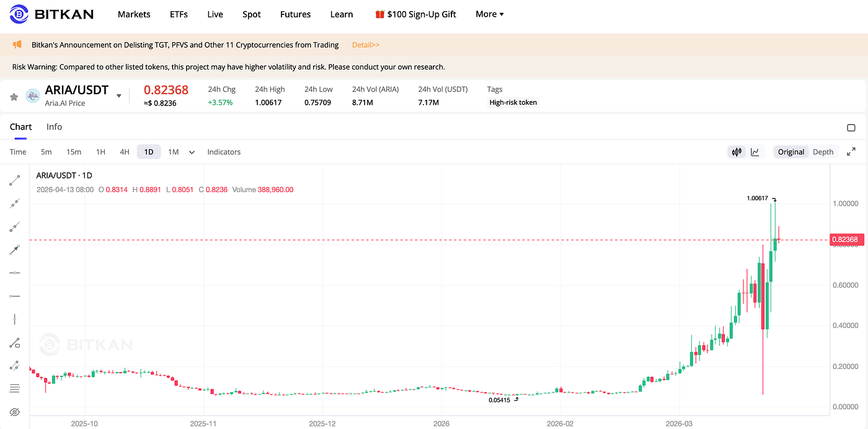Select the horizontal straight line tool

pyautogui.click(x=15, y=273)
